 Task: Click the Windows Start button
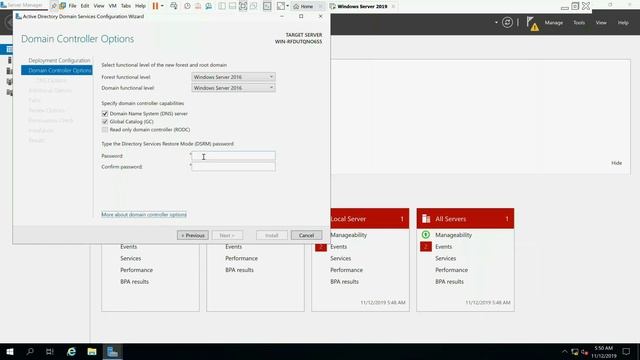click(10, 351)
